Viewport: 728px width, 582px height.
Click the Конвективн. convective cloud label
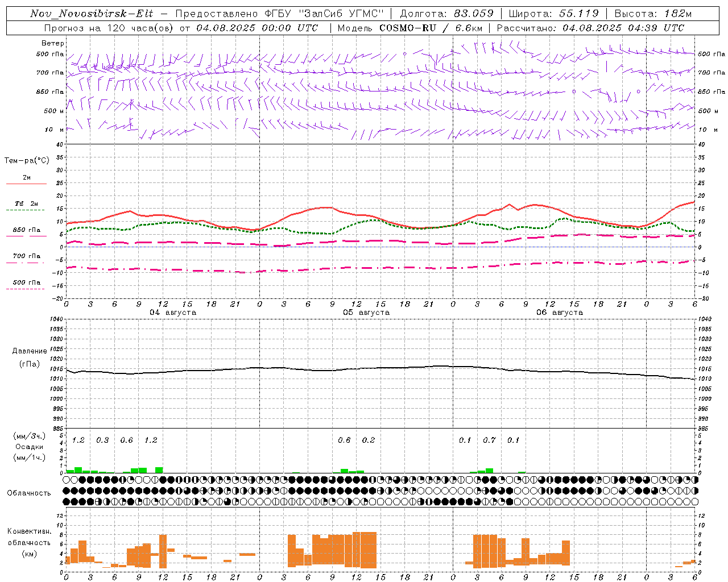30,531
